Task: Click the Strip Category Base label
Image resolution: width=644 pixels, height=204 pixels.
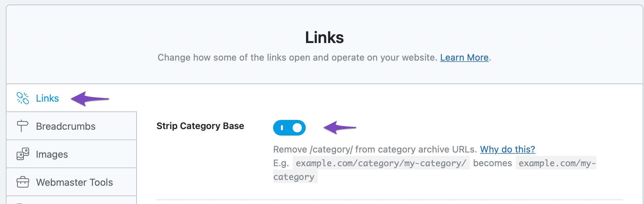Action: (x=200, y=126)
